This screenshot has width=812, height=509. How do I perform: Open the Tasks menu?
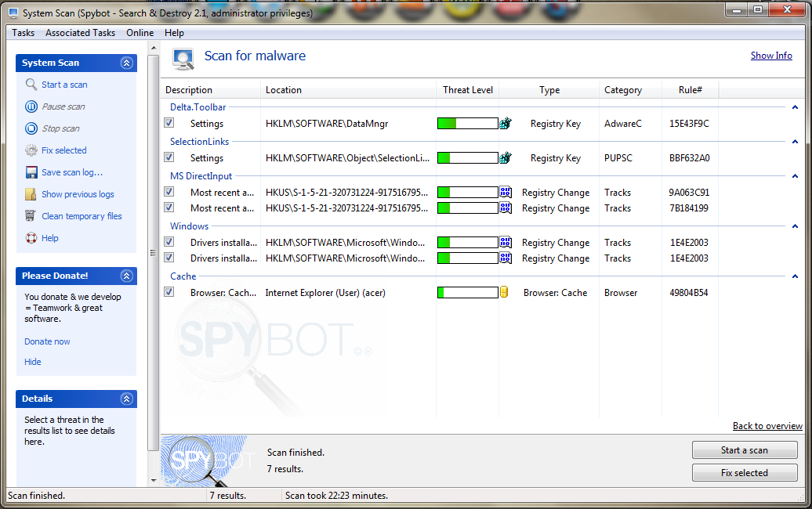(x=24, y=33)
